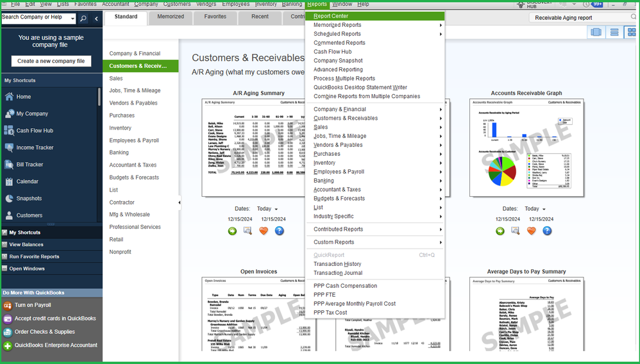Switch to list view icon

614,32
